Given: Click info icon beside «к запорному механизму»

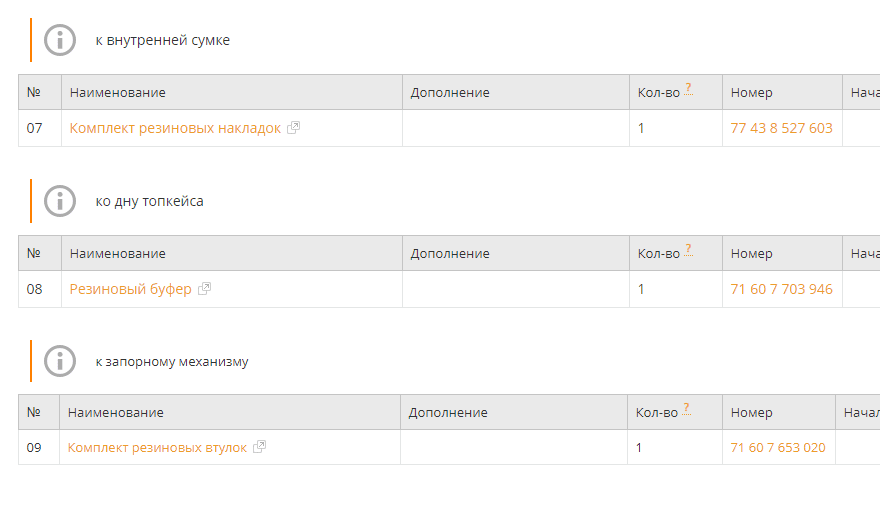Looking at the screenshot, I should click(60, 361).
